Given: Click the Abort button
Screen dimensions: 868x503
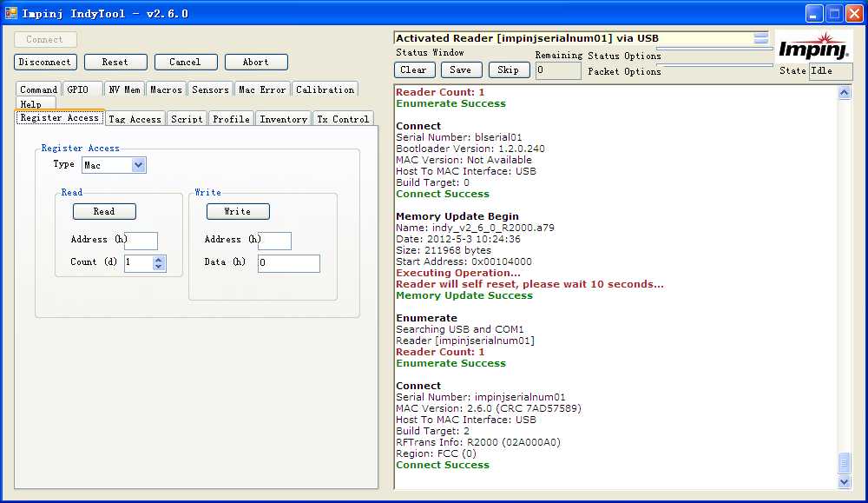Looking at the screenshot, I should (x=256, y=62).
